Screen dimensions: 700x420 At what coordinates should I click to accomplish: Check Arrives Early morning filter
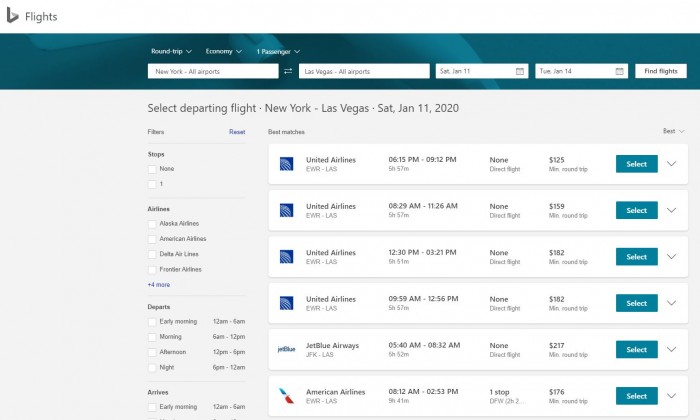(x=152, y=407)
